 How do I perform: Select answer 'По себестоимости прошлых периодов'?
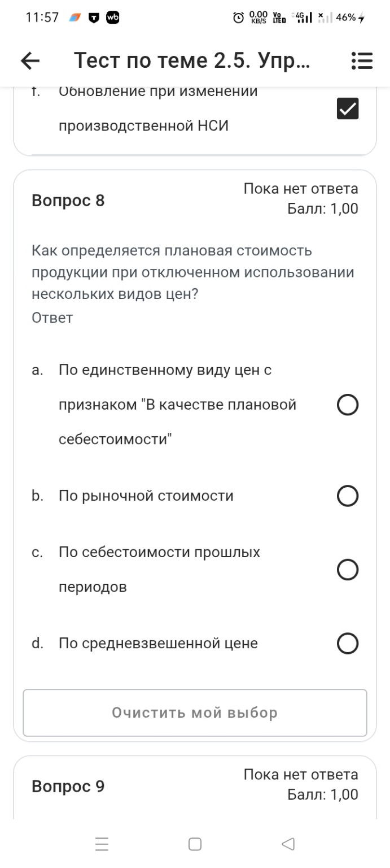(348, 570)
